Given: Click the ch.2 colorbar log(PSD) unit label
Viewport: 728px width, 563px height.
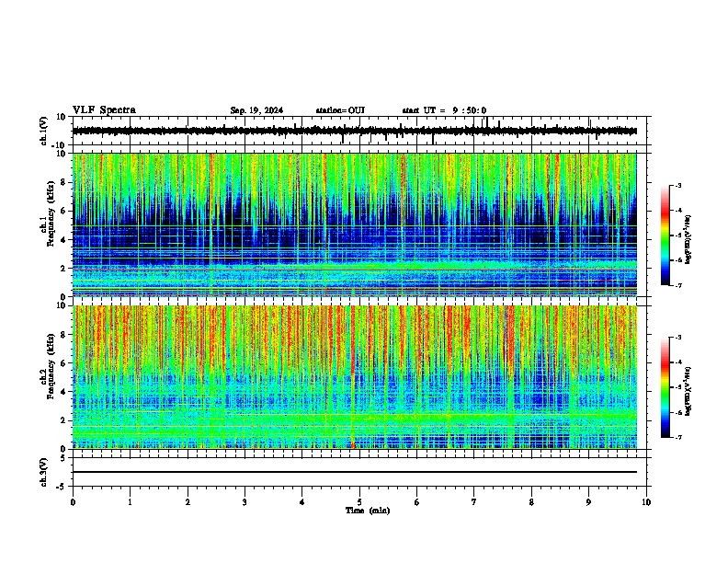Looking at the screenshot, I should (x=688, y=392).
